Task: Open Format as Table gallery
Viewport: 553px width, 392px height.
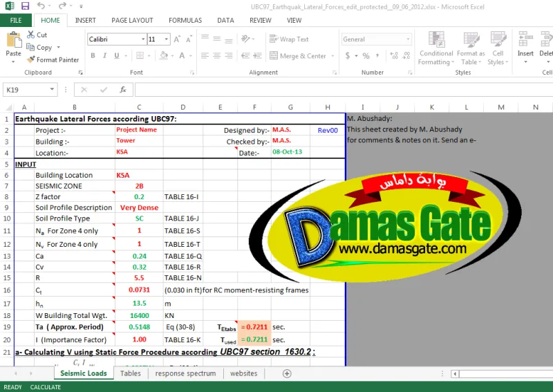Action: (x=471, y=48)
